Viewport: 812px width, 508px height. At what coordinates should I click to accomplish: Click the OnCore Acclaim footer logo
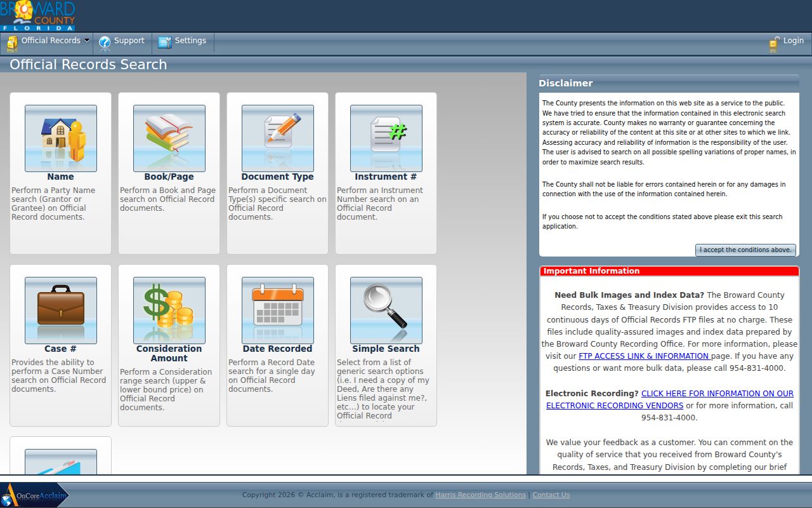click(34, 495)
